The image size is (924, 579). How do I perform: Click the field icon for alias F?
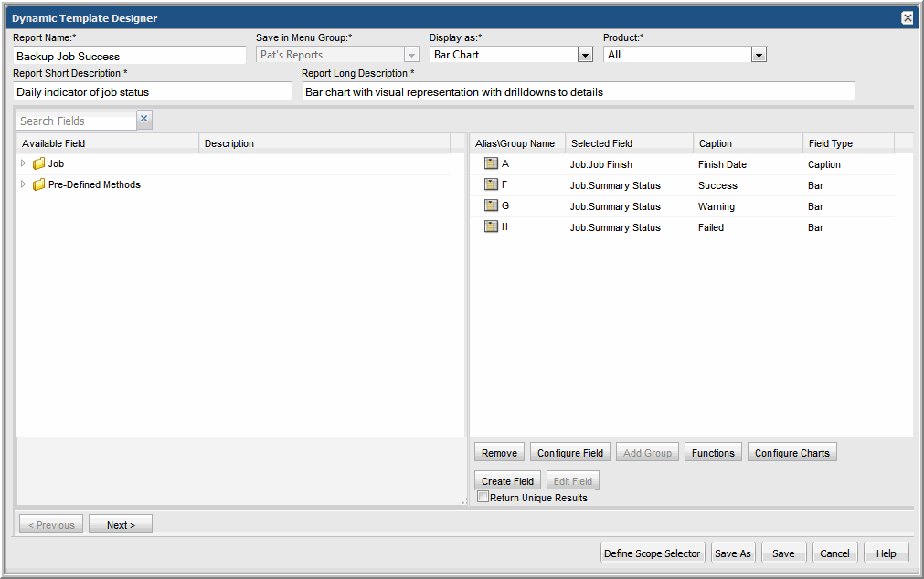click(x=491, y=185)
